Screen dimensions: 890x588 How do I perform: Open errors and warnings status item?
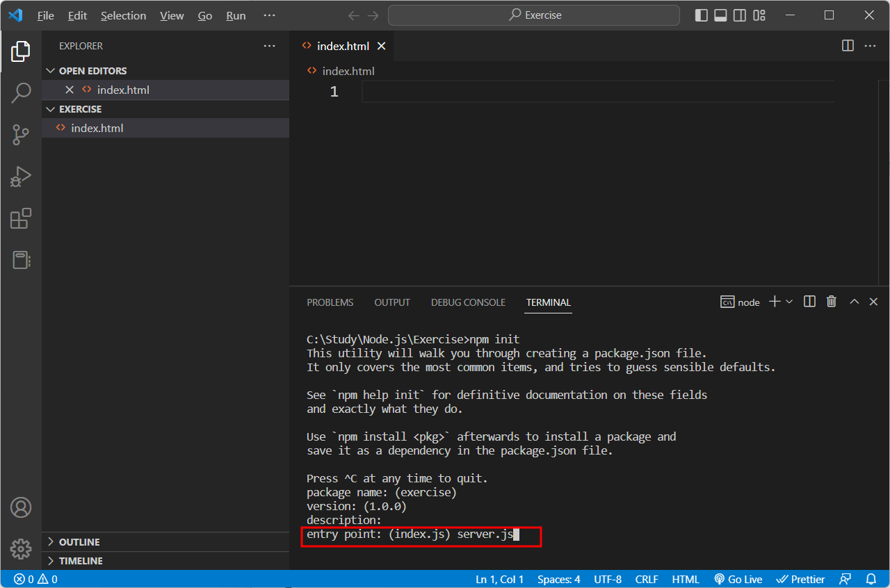35,579
